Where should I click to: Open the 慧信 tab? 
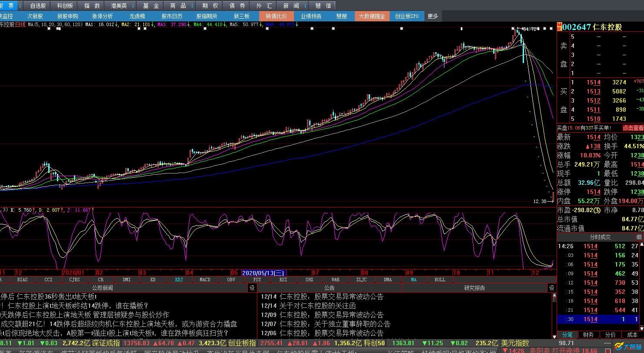click(x=323, y=6)
